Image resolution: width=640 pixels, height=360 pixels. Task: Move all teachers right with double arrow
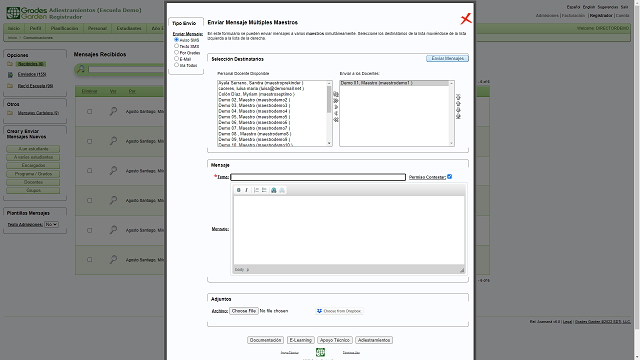336,100
